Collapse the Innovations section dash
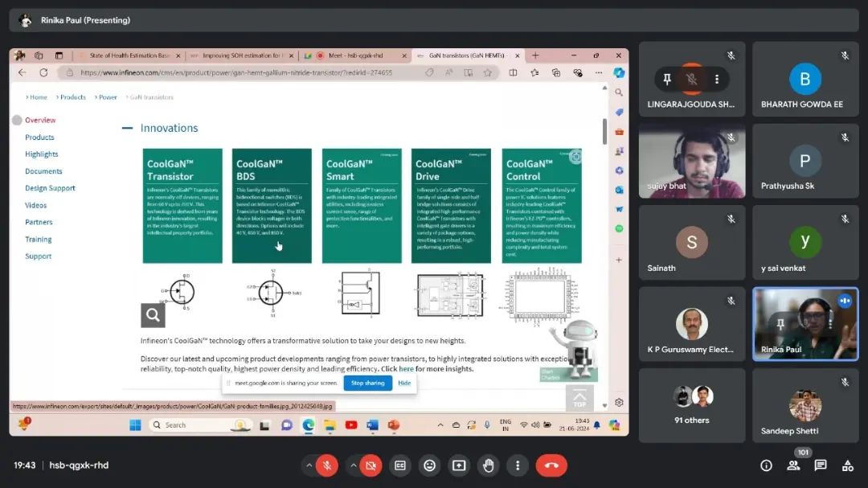 tap(127, 128)
